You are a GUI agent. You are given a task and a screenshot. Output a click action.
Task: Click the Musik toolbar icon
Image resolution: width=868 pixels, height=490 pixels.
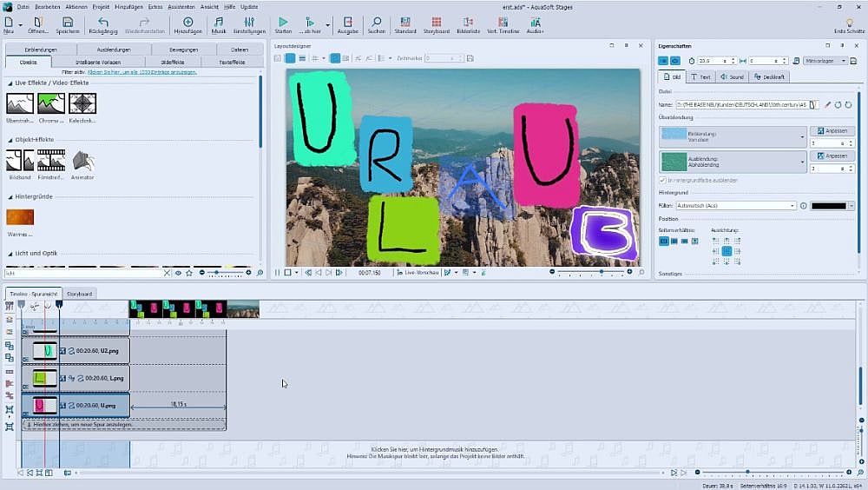(219, 24)
